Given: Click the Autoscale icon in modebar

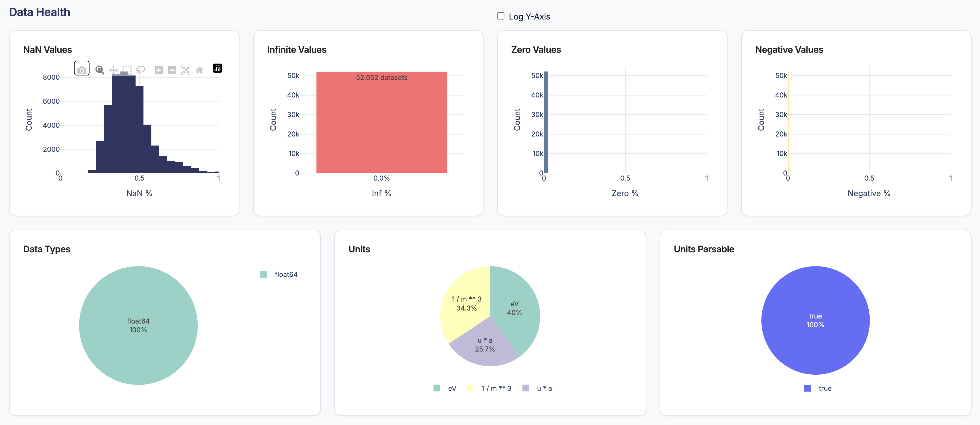Looking at the screenshot, I should (x=186, y=70).
